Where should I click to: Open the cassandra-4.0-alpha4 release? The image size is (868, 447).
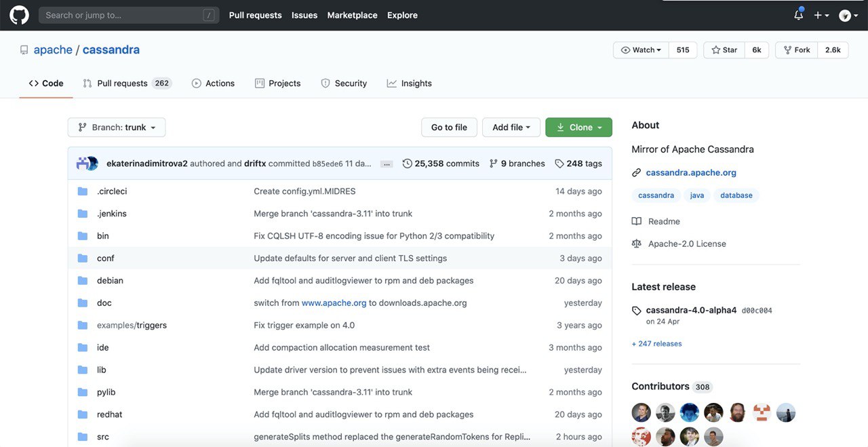691,311
